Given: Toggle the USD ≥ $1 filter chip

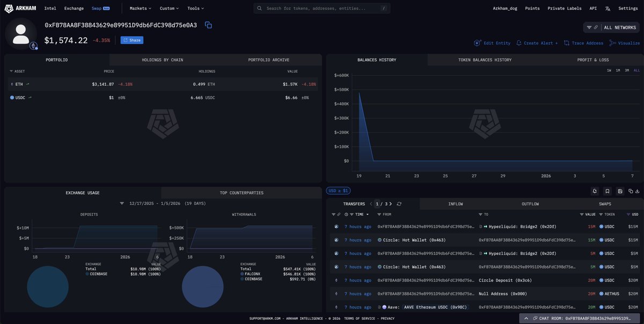Looking at the screenshot, I should click(338, 191).
